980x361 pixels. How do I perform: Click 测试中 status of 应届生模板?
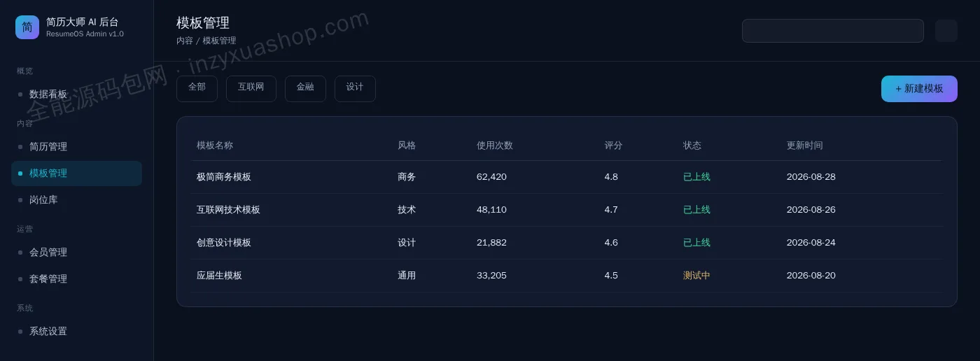[x=696, y=276]
